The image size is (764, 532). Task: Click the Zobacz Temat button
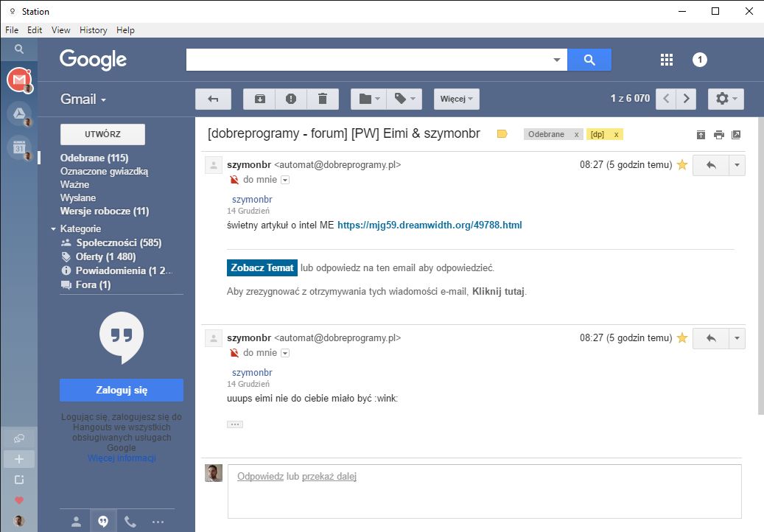pos(262,268)
